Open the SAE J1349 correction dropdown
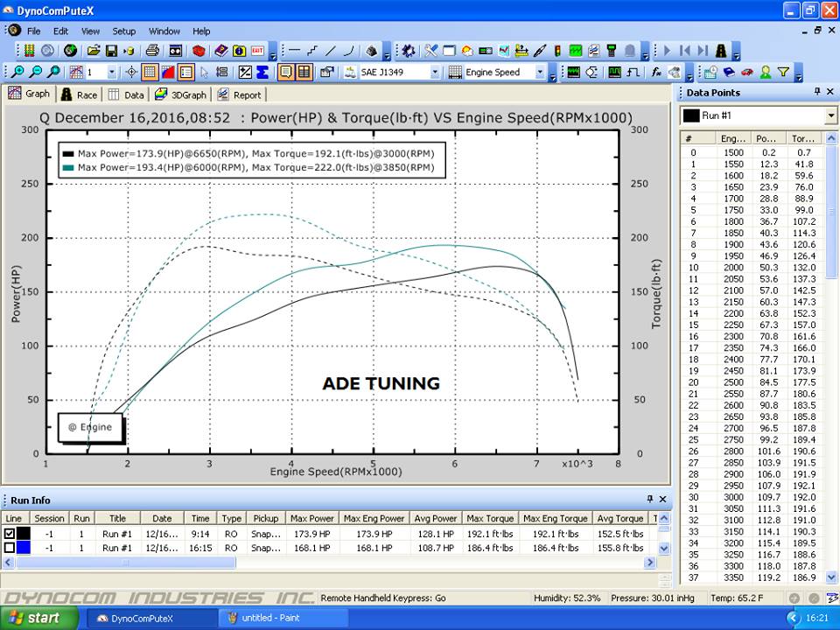 pos(434,72)
